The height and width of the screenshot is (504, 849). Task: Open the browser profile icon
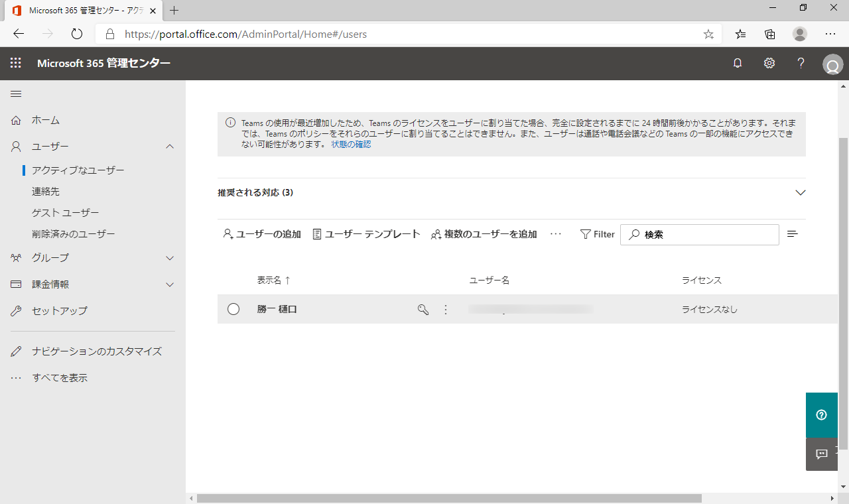pyautogui.click(x=800, y=34)
